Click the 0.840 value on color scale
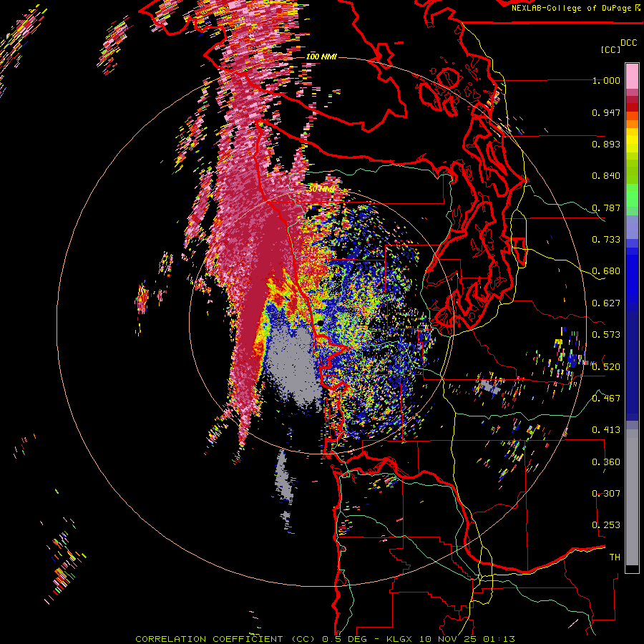Screen dimensions: 644x644 click(606, 176)
